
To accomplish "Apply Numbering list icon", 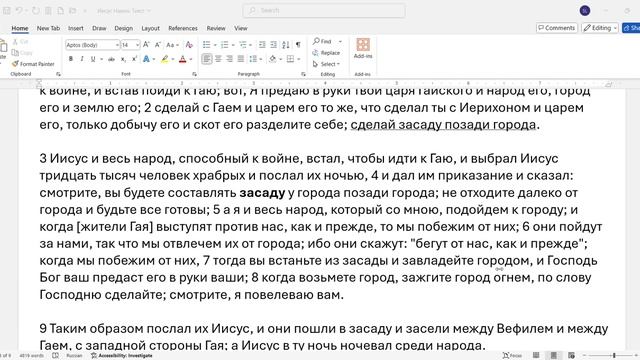I will tap(224, 44).
